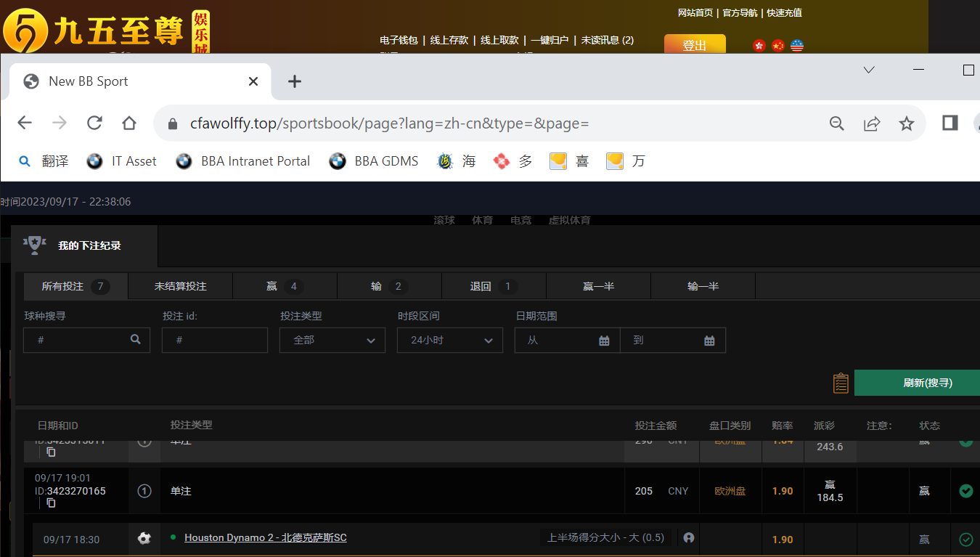Click the 登出 logout button
The height and width of the screenshot is (557, 980).
pyautogui.click(x=695, y=44)
